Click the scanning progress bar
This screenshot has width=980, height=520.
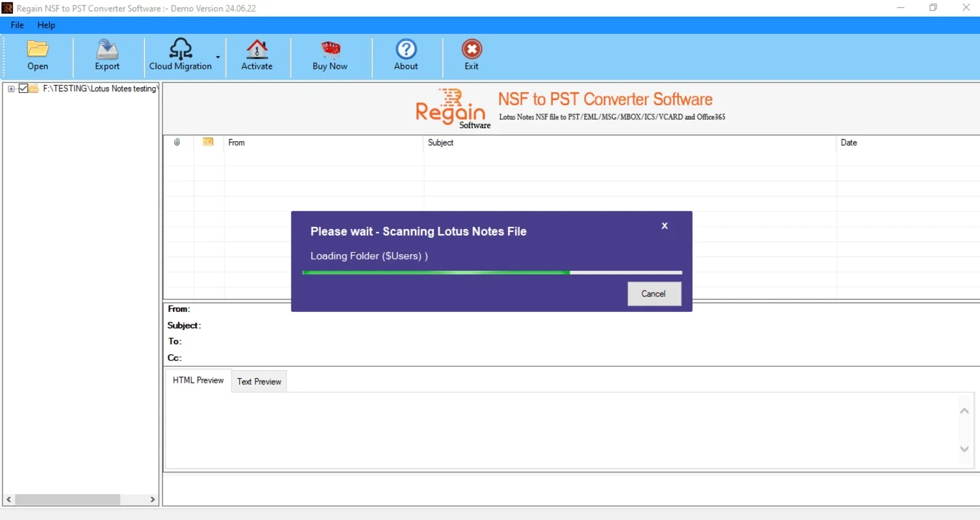click(x=492, y=272)
